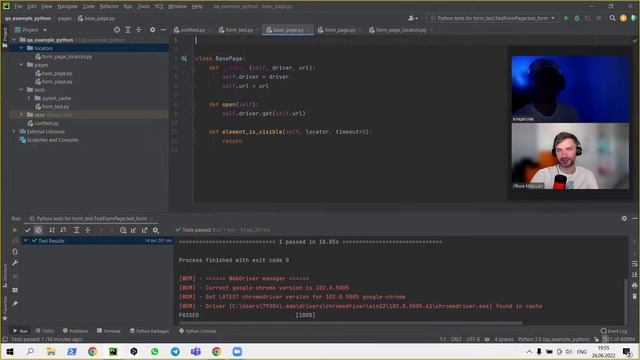Open the Navigate menu

point(67,7)
